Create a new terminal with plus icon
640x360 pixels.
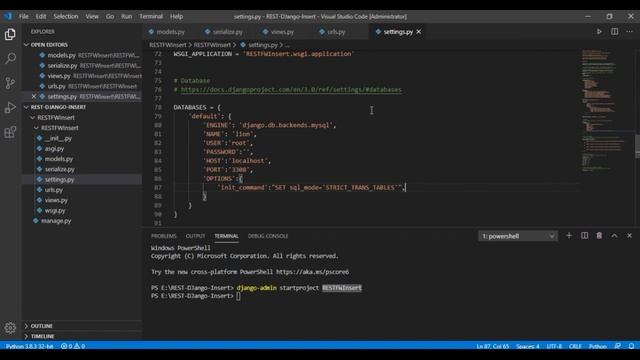click(569, 236)
